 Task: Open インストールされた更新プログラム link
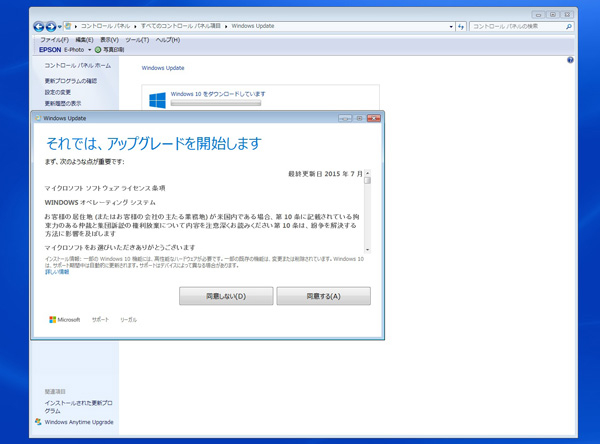pyautogui.click(x=78, y=407)
